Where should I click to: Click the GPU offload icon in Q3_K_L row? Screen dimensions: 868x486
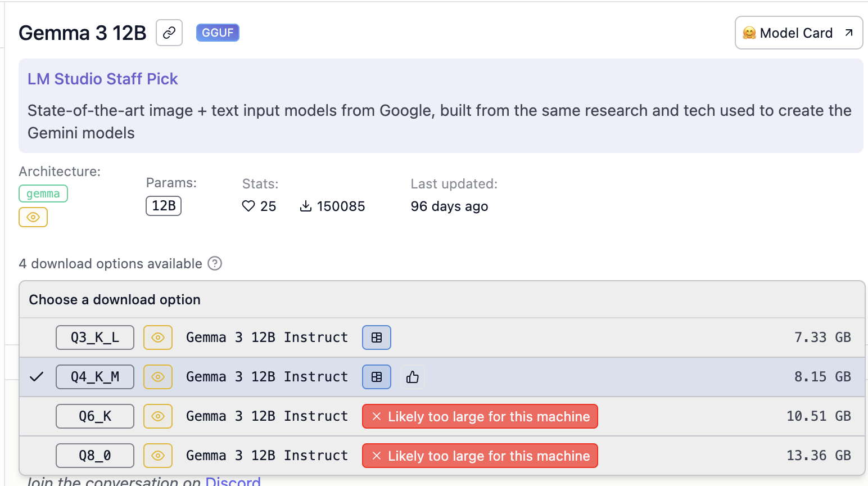click(x=377, y=337)
